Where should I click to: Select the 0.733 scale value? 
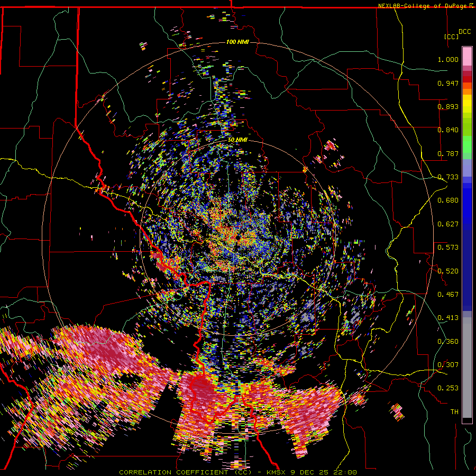[x=448, y=177]
